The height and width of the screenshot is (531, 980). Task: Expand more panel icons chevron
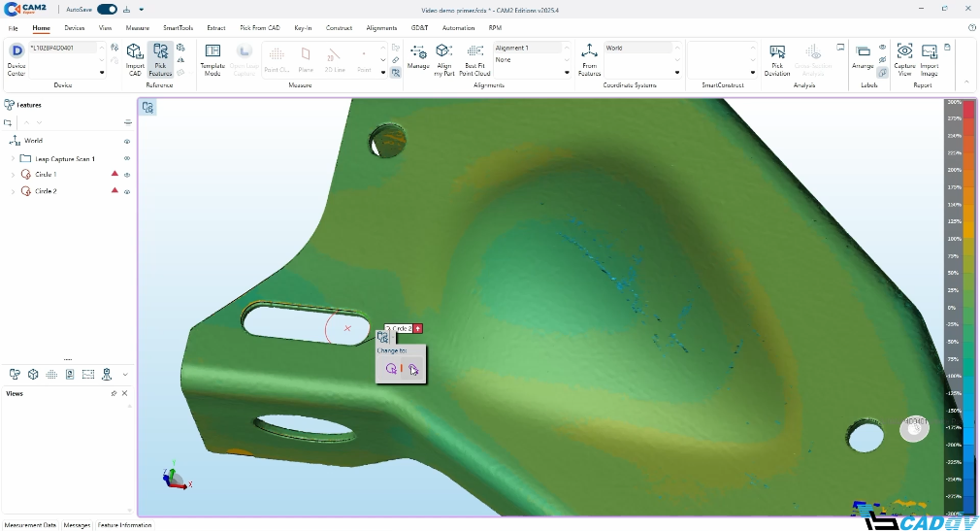pyautogui.click(x=125, y=375)
